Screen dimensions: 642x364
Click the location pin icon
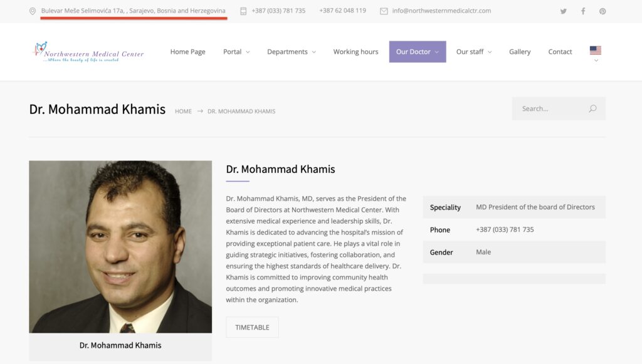33,11
